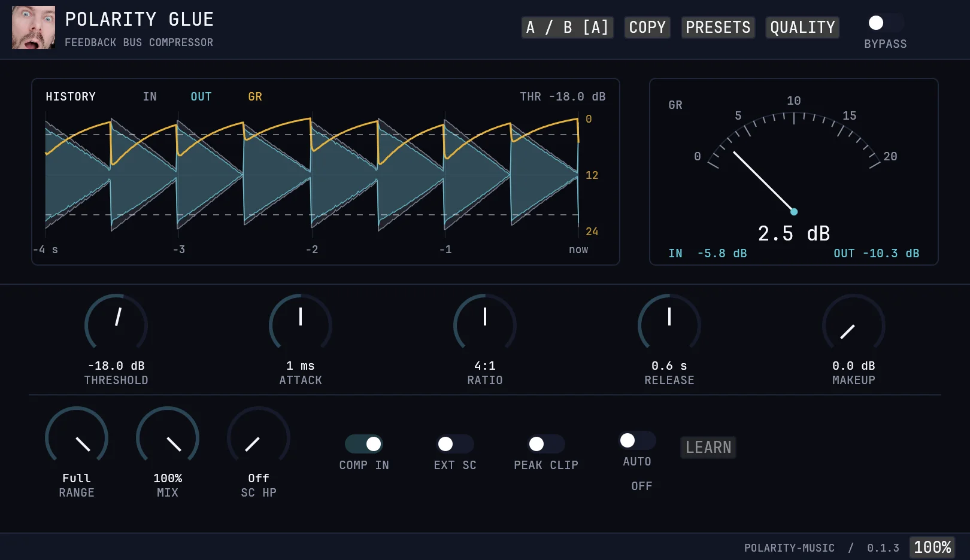Screen dimensions: 970x560
Task: Click the OUT -10.3 dB level readout
Action: coord(877,253)
